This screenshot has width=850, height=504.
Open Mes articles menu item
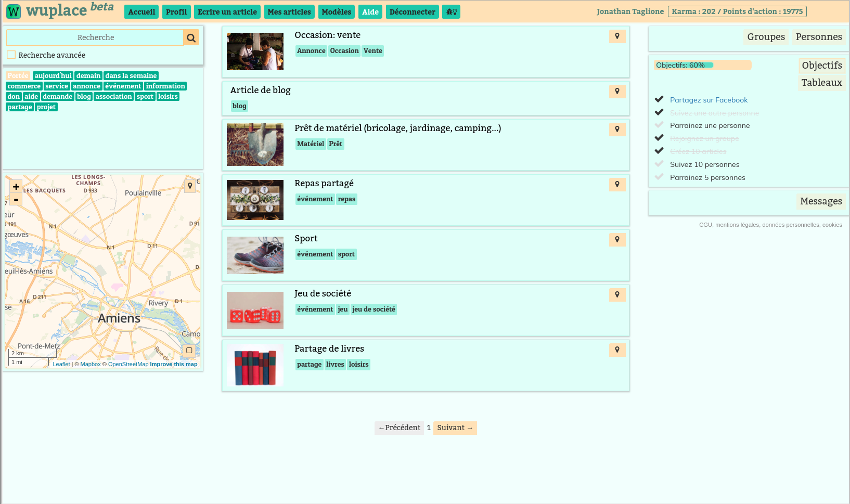289,12
